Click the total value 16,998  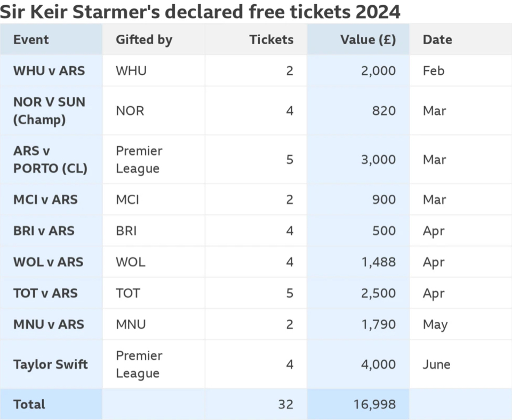(374, 405)
